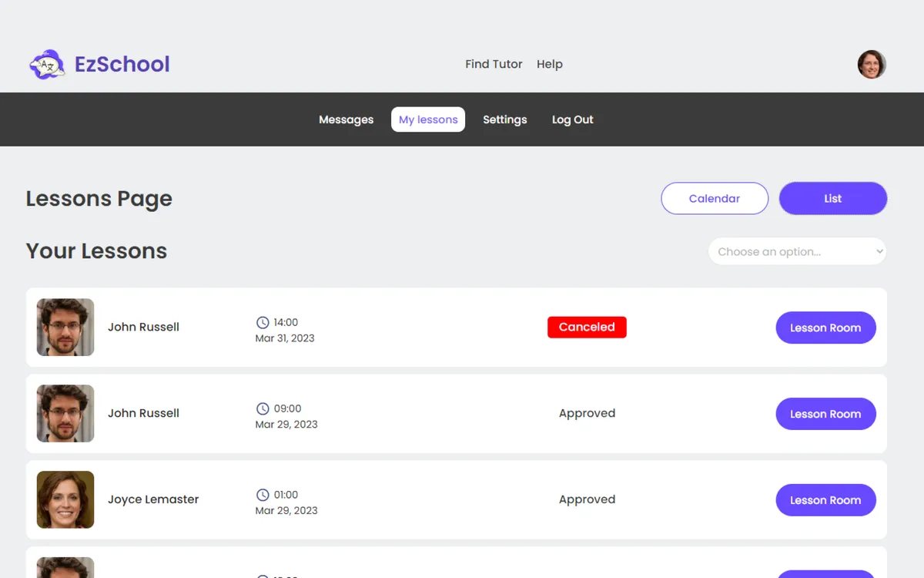924x578 pixels.
Task: Click the Lessons Page heading
Action: click(99, 199)
